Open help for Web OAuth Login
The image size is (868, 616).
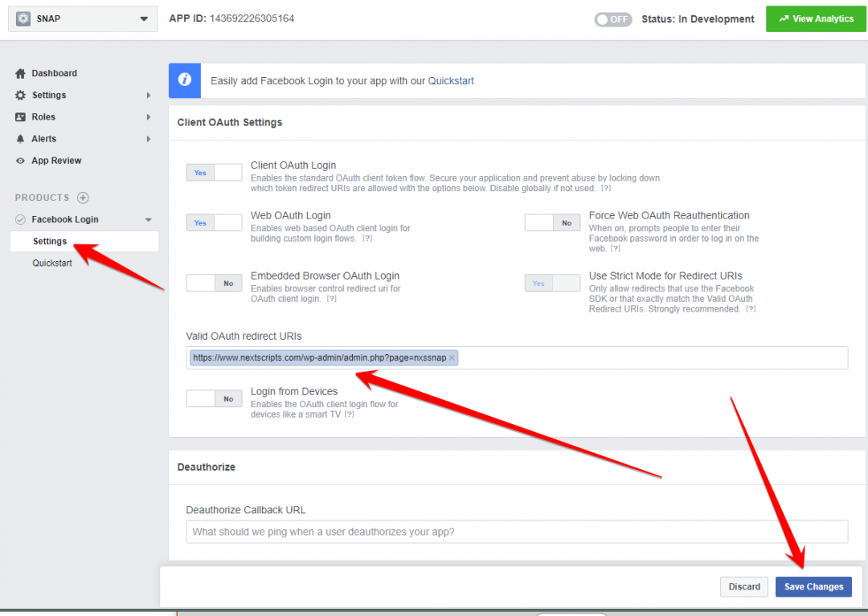367,239
